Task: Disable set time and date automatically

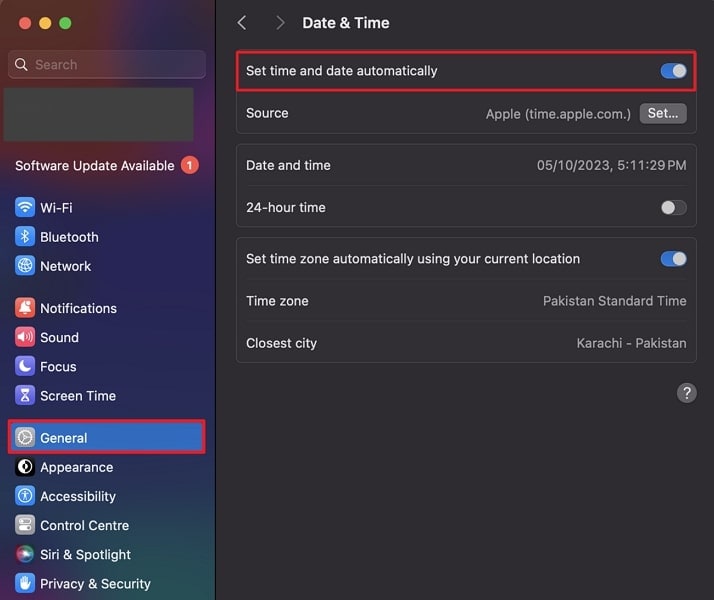Action: pos(673,71)
